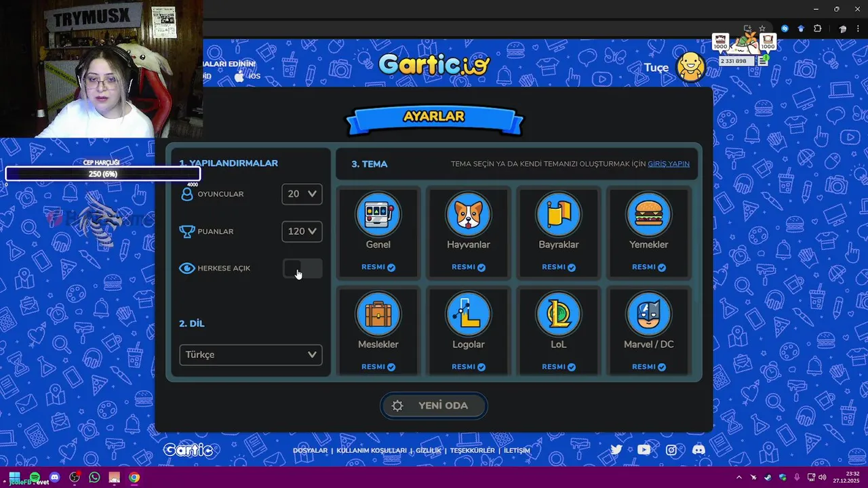
Task: Click the Yeni Oda button
Action: point(434,405)
